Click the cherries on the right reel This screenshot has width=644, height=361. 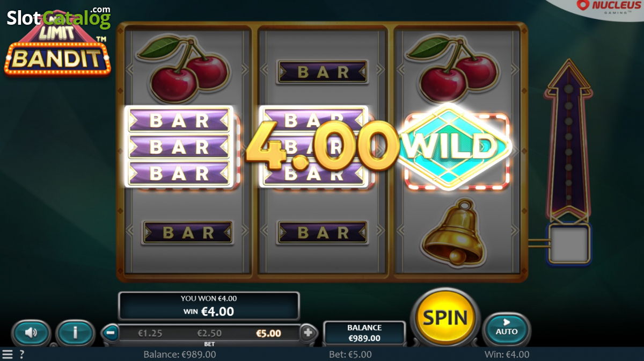click(453, 67)
